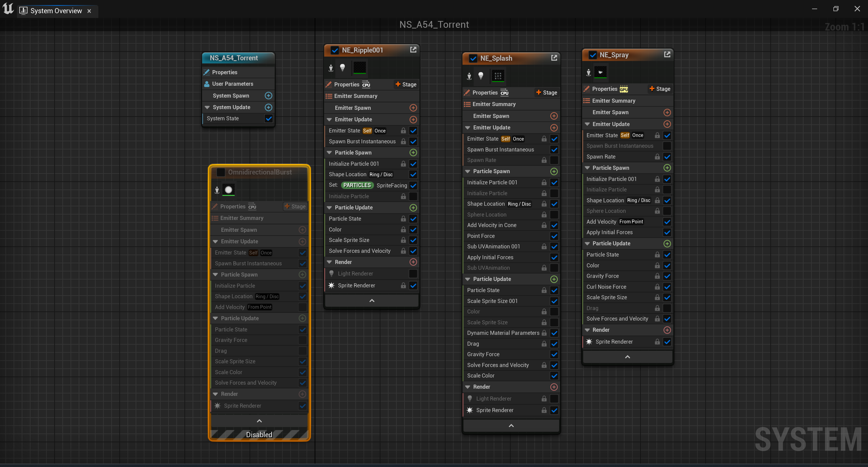The height and width of the screenshot is (467, 868).
Task: Add module to System Update plus icon
Action: coord(268,107)
